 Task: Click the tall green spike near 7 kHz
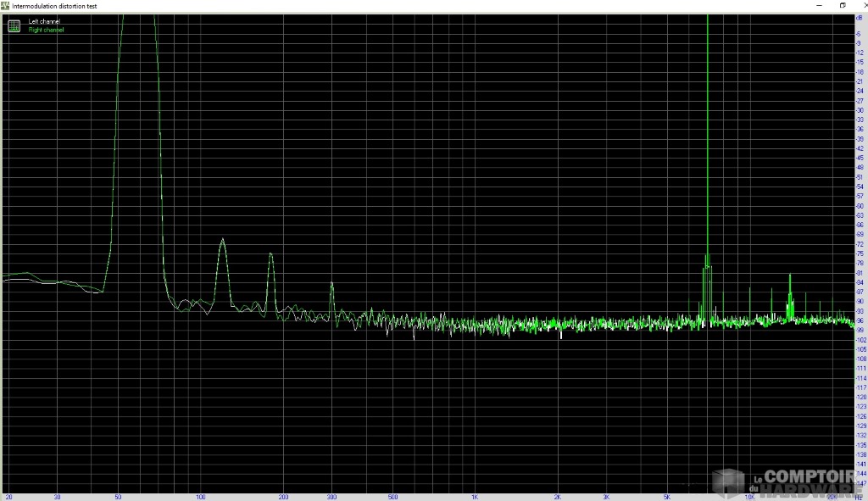click(x=707, y=127)
